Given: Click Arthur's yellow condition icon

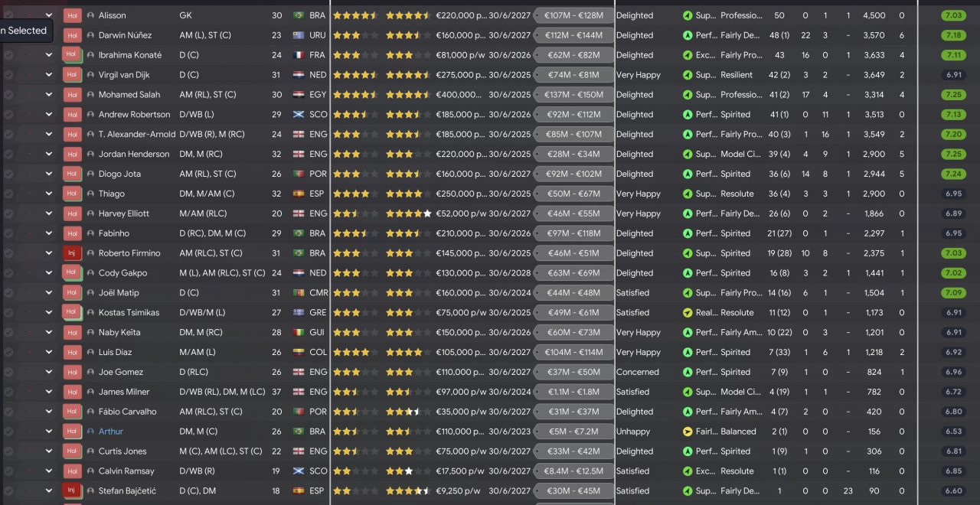Looking at the screenshot, I should pyautogui.click(x=687, y=432).
